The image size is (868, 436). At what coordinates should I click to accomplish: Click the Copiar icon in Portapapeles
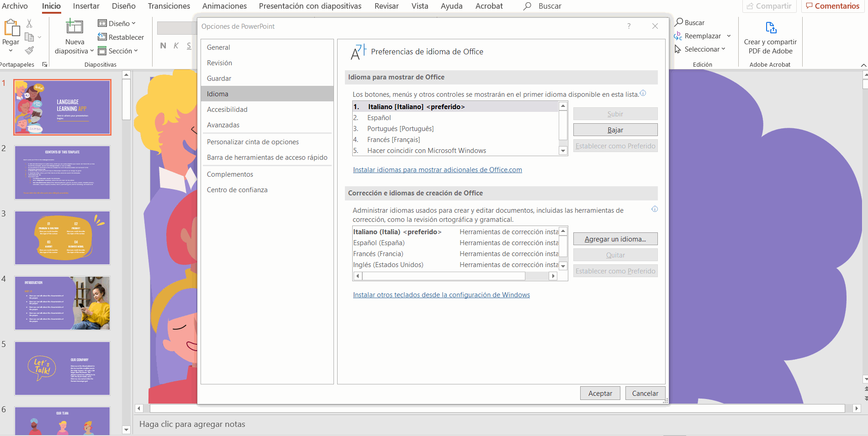click(x=29, y=37)
